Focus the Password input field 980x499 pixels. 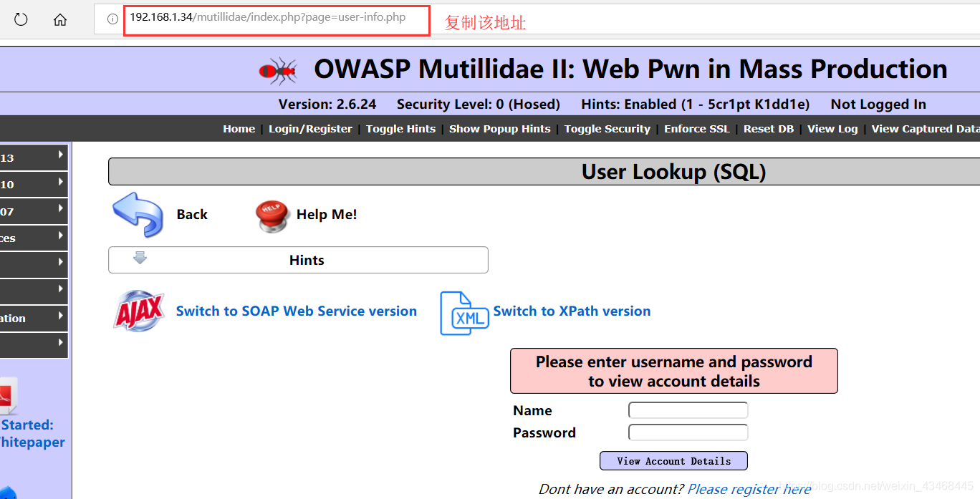(688, 432)
